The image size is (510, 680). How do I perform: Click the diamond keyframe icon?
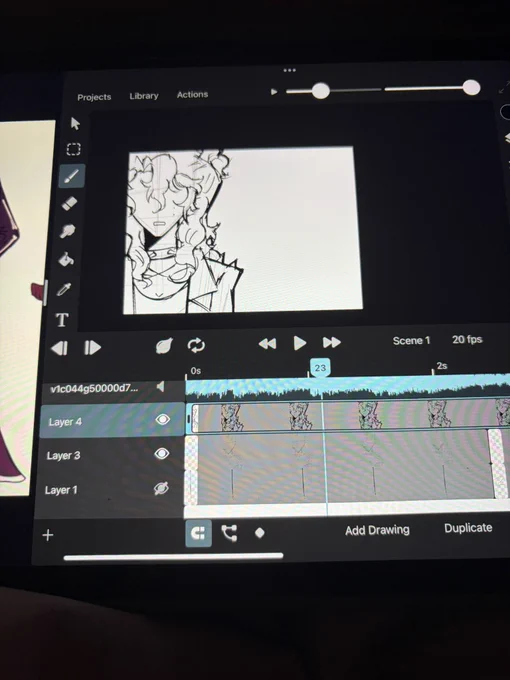coord(260,532)
